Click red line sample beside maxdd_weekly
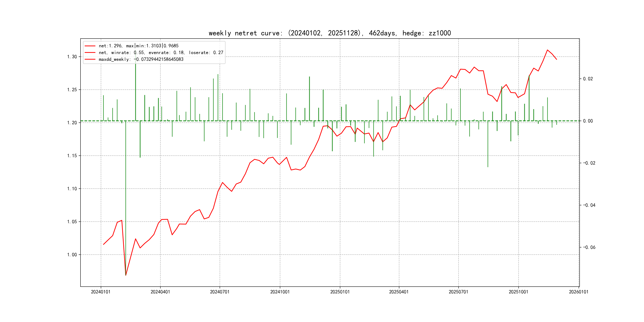The image size is (644, 322). 90,59
